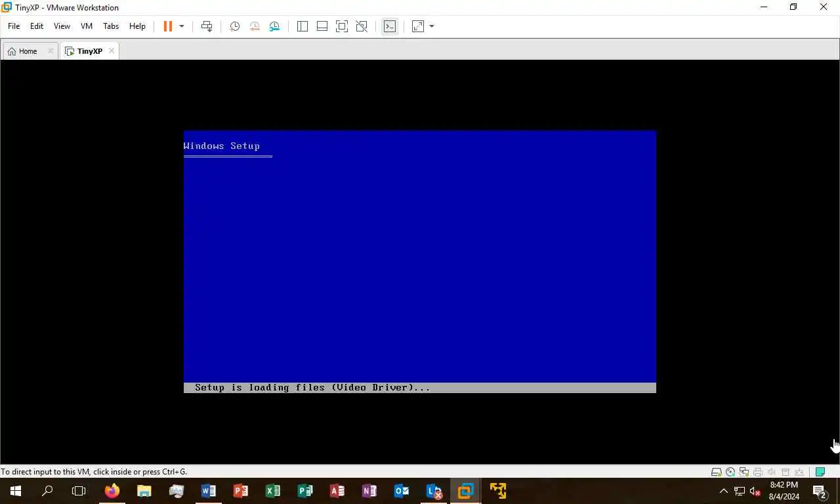The height and width of the screenshot is (504, 840).
Task: Select the VMware Workstation taskbar icon
Action: click(466, 491)
